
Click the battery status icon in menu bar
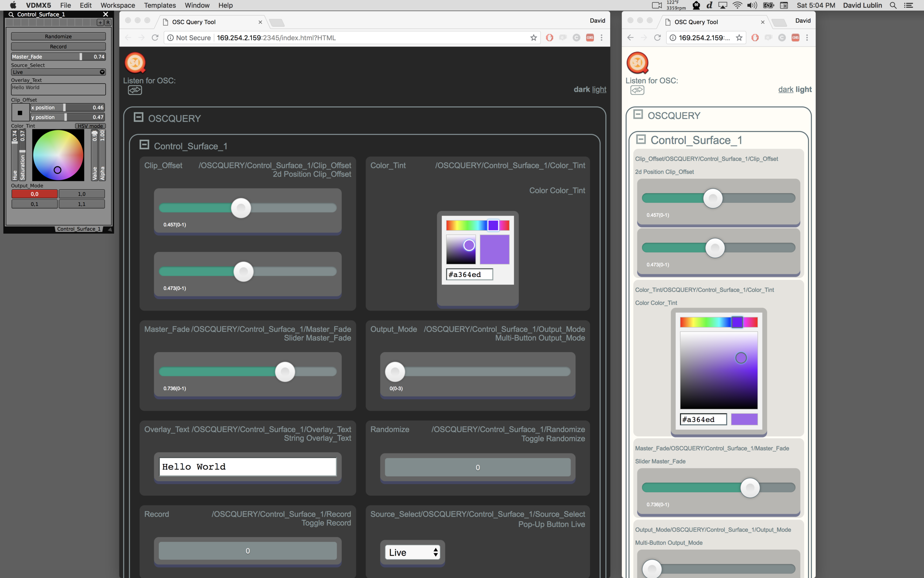coord(768,5)
